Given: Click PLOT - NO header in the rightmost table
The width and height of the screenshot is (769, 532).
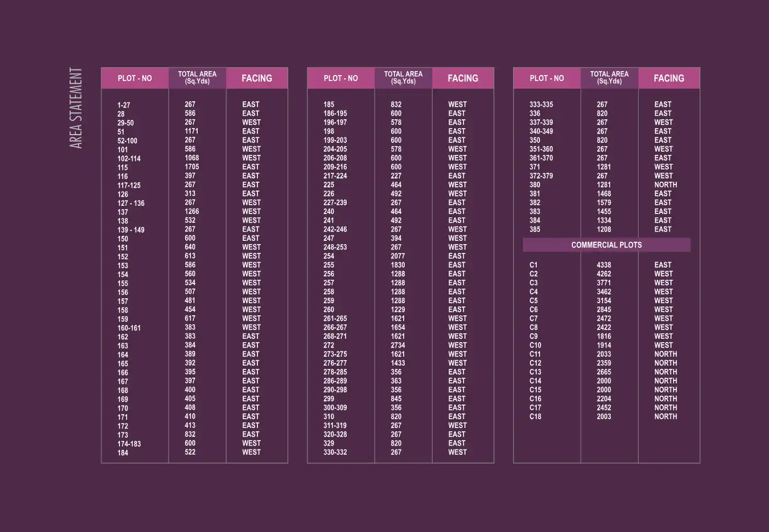Looking at the screenshot, I should [x=547, y=78].
